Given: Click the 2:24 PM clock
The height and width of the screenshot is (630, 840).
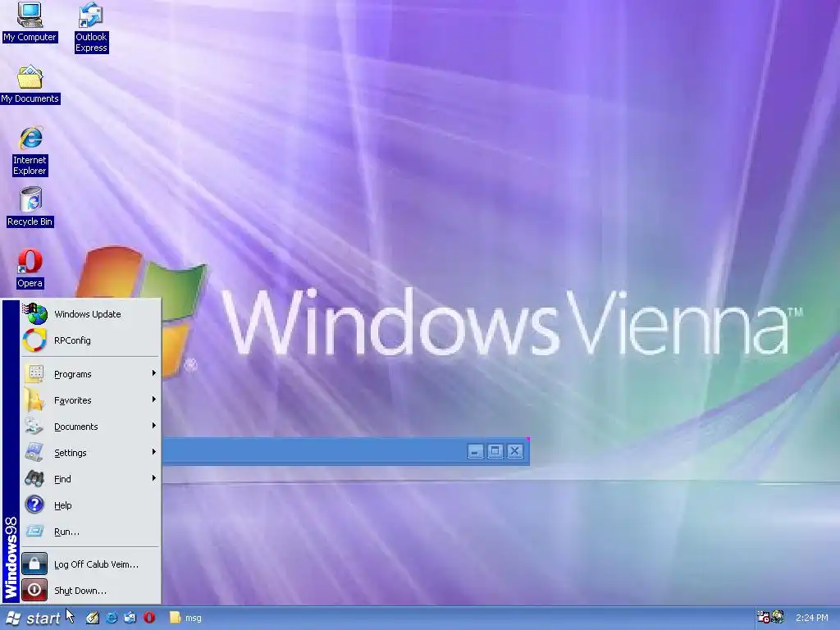Looking at the screenshot, I should 811,618.
